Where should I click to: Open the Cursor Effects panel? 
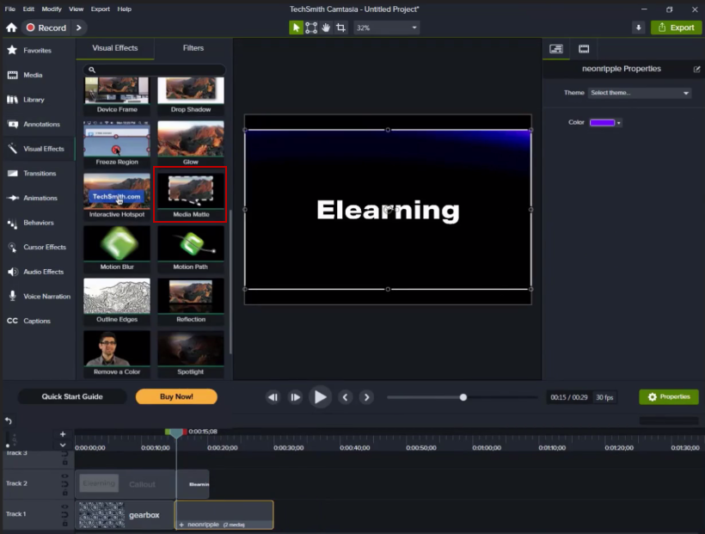[x=37, y=247]
